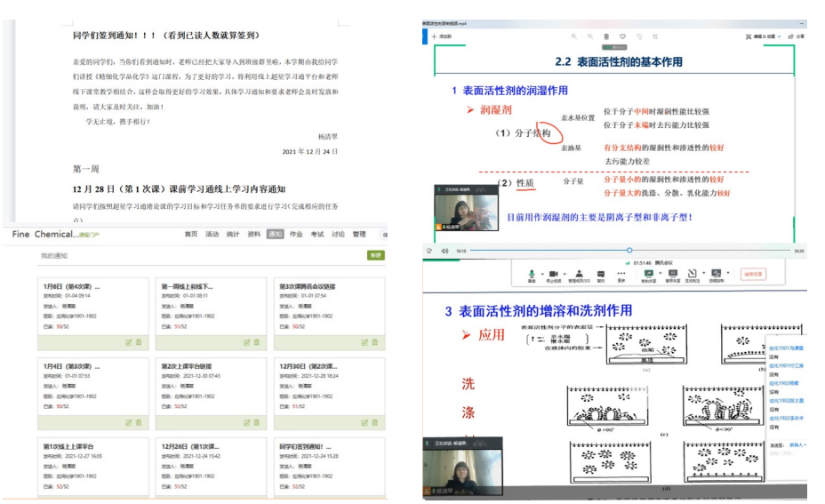Delete the 1月6日 (第4次课) notice card
Screen dimensions: 825x504
click(x=139, y=342)
